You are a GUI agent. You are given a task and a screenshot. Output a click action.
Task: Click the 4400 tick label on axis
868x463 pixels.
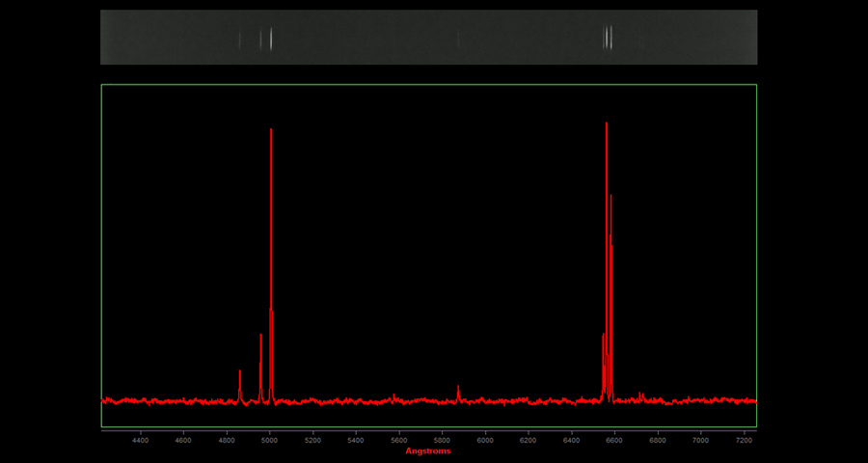click(x=141, y=440)
